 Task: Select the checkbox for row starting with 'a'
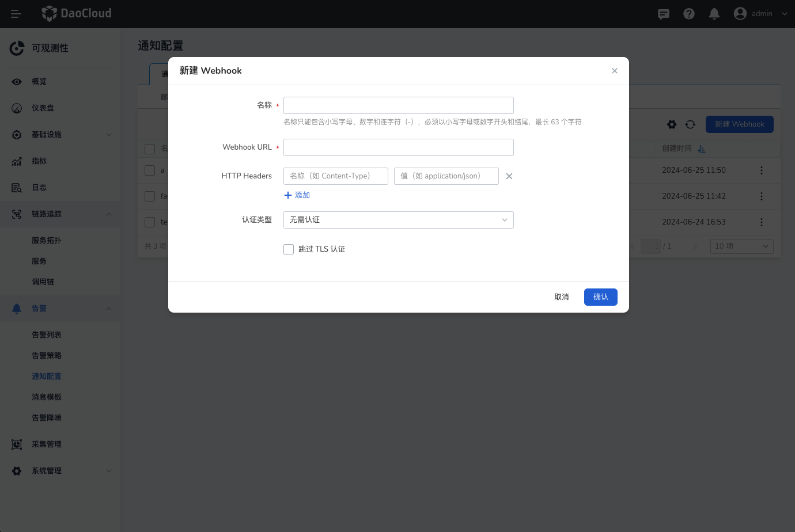pyautogui.click(x=149, y=170)
